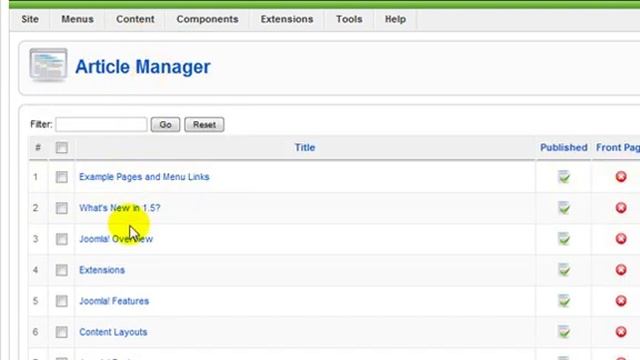Check the box for Joomla! Features
This screenshot has width=640, height=360.
point(62,301)
